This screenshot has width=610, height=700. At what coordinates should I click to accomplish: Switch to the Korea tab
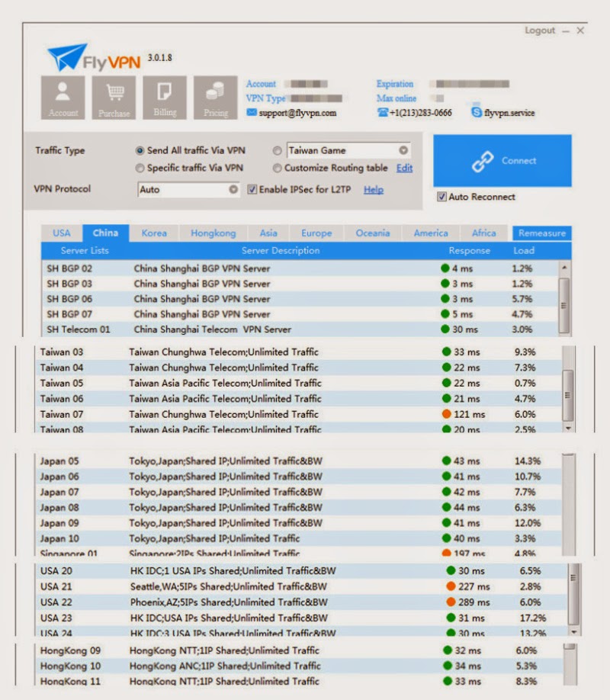pyautogui.click(x=154, y=233)
